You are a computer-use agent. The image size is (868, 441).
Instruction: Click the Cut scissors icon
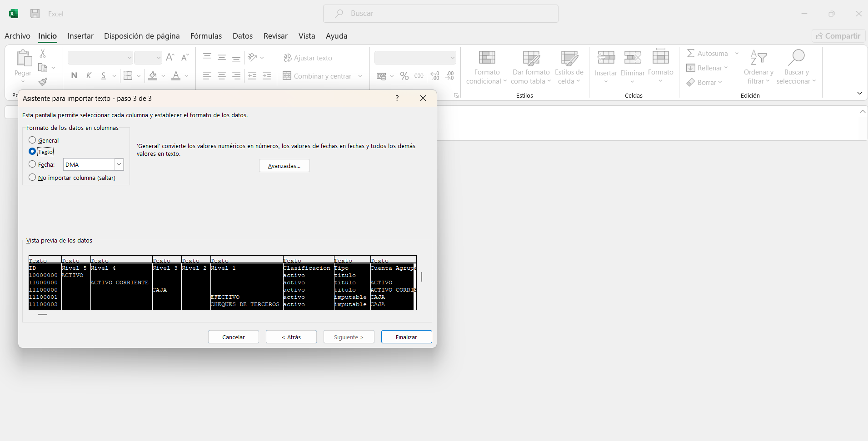[43, 54]
